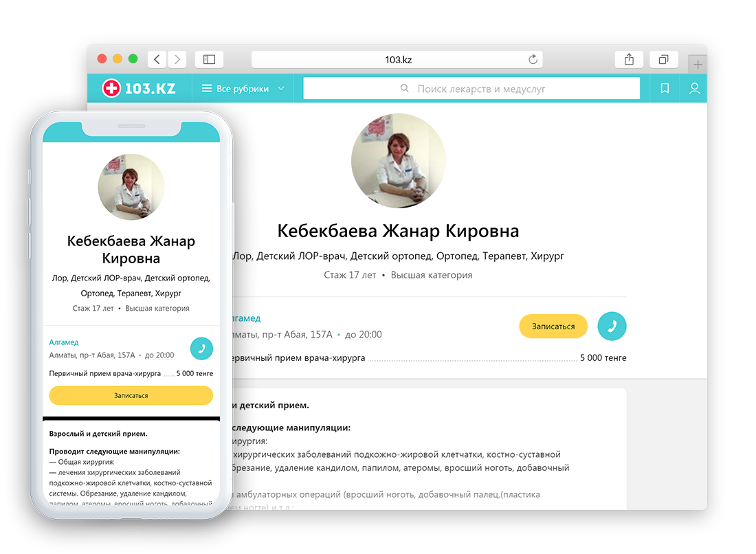The height and width of the screenshot is (554, 756).
Task: Click the Safari forward navigation arrow
Action: click(x=177, y=59)
